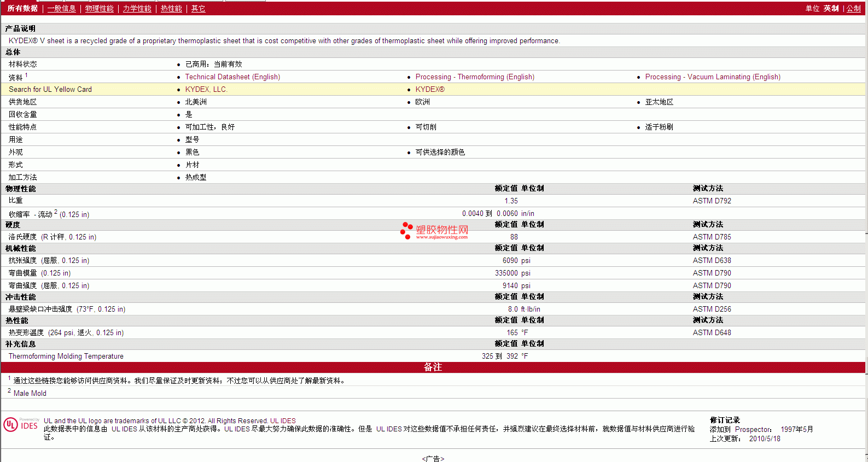
Task: Click the 产品说明 section header
Action: [20, 28]
